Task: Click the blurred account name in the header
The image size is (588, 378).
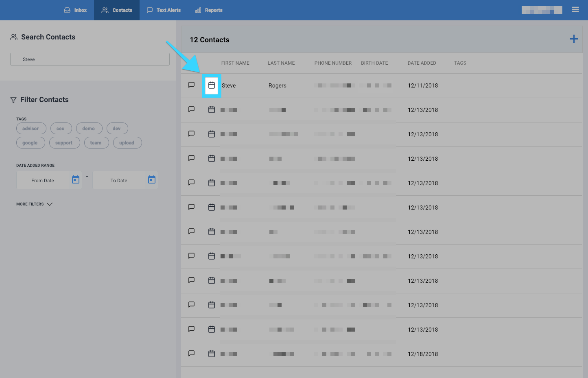Action: (542, 10)
